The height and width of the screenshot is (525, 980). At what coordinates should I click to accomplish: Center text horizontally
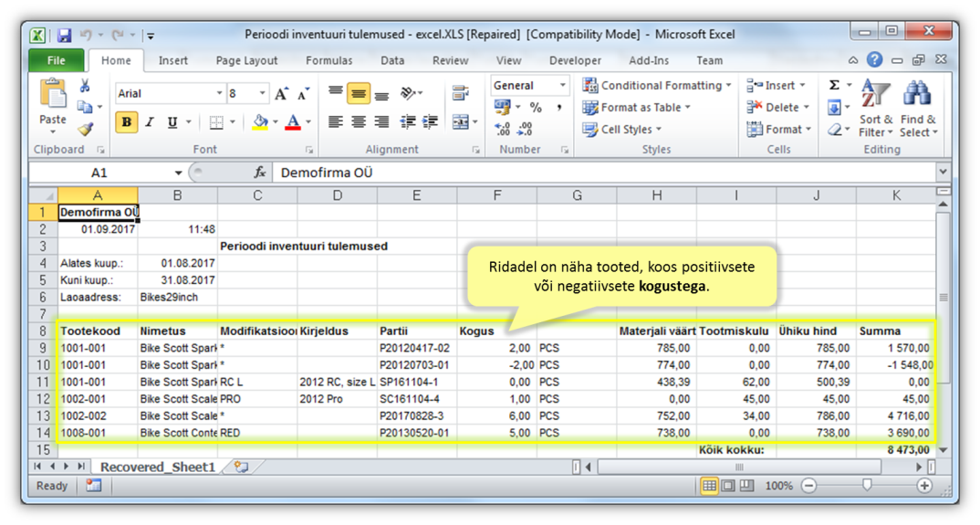(359, 122)
